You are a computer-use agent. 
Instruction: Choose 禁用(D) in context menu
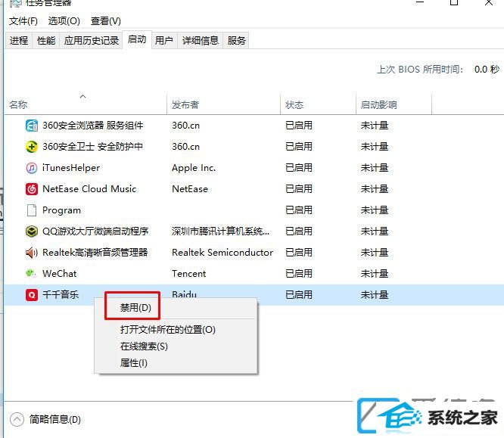point(135,308)
